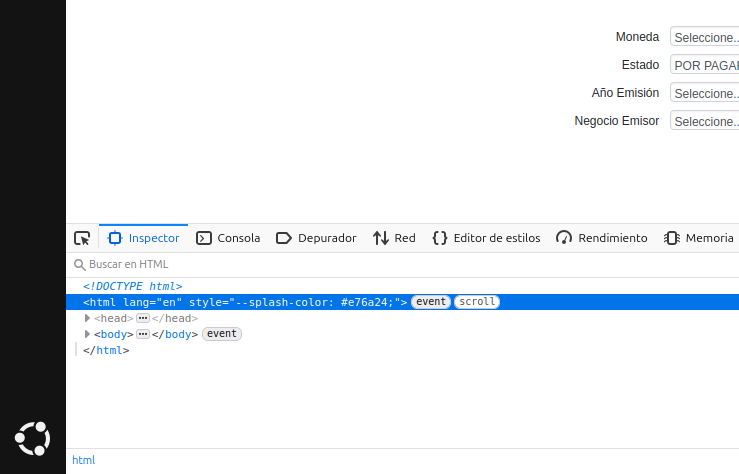Switch to the Consola tab

228,238
